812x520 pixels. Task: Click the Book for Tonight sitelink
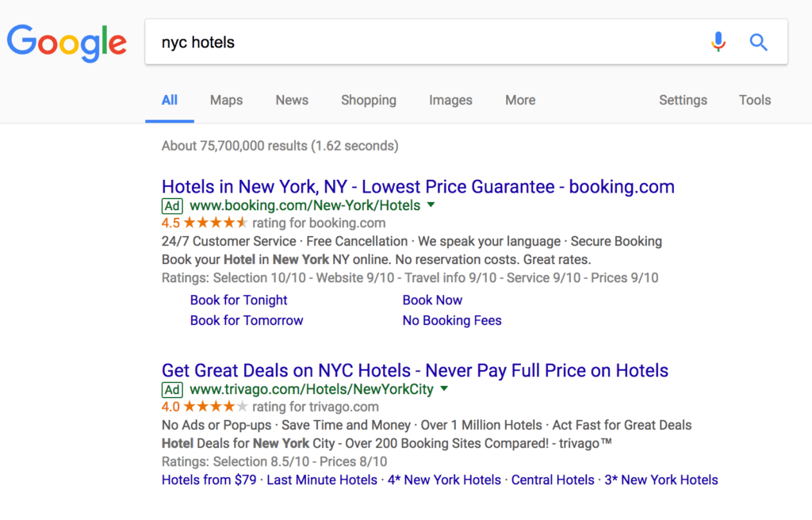click(x=239, y=300)
